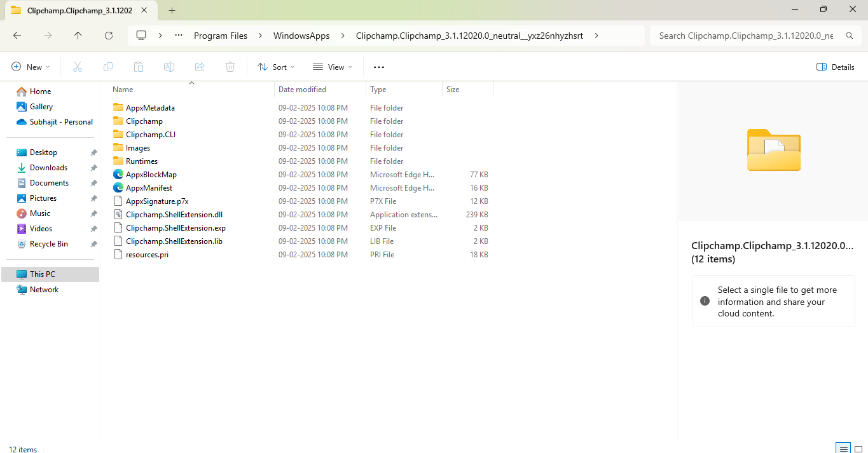Select the Clipchamp.CLI folder
The height and width of the screenshot is (453, 868).
pyautogui.click(x=150, y=135)
